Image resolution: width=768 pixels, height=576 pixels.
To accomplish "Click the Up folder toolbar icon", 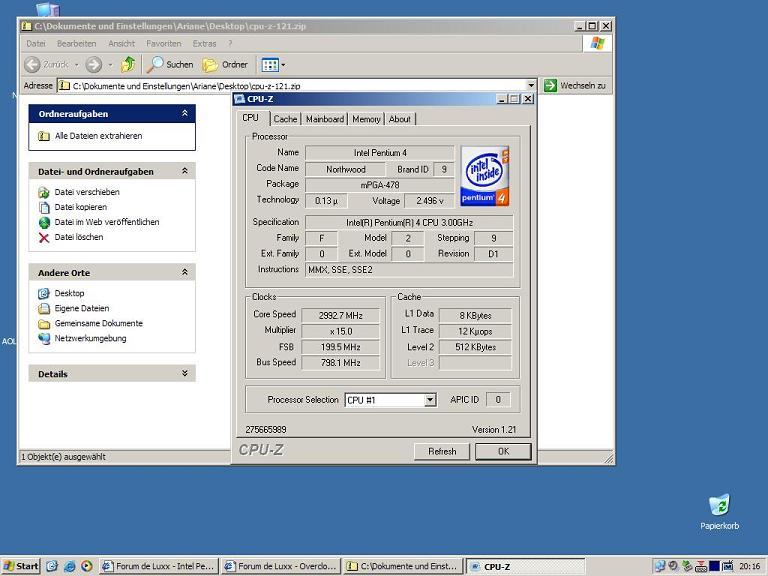I will click(x=128, y=65).
